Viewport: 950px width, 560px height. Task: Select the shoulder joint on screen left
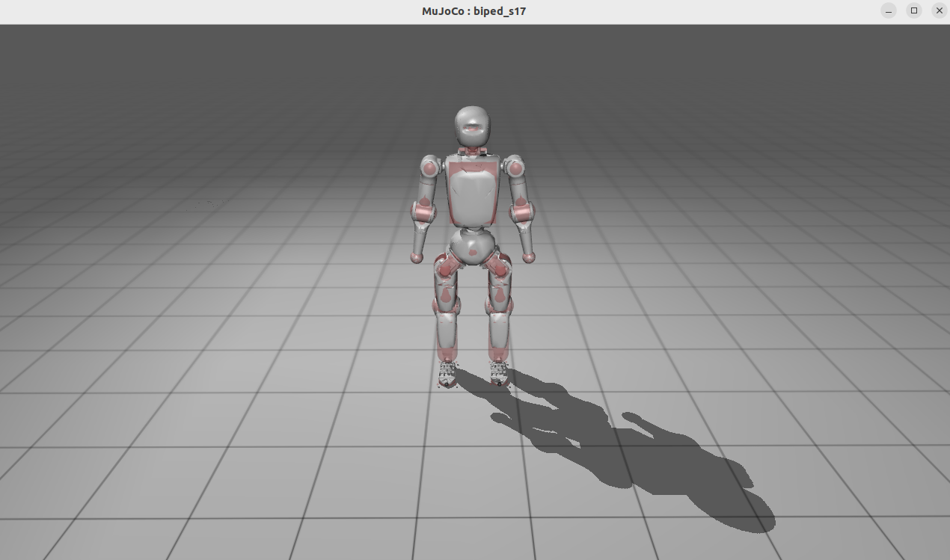(x=429, y=167)
